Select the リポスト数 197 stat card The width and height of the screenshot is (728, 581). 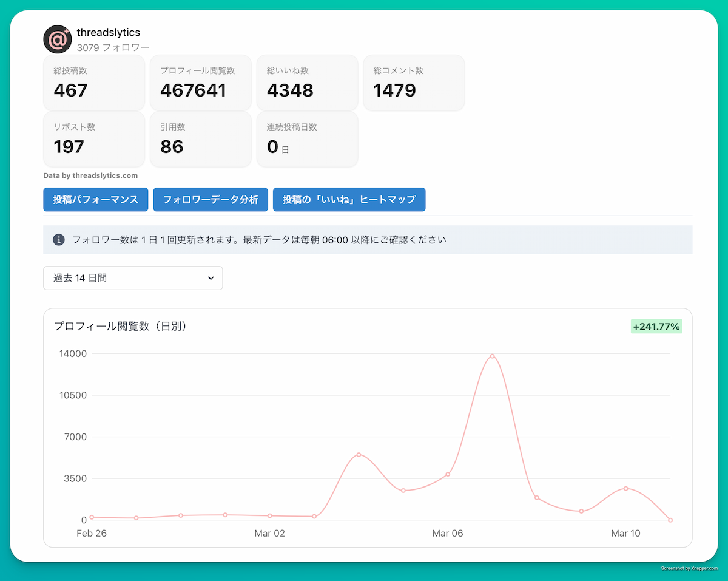click(94, 139)
